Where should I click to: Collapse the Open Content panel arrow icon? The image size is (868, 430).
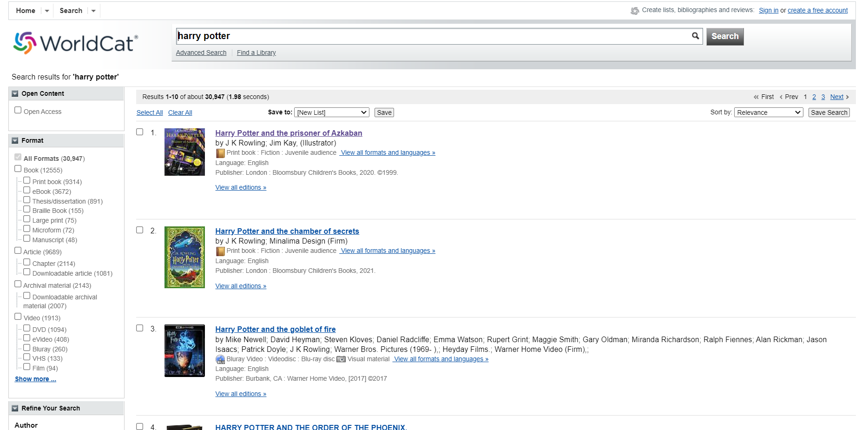(x=15, y=93)
